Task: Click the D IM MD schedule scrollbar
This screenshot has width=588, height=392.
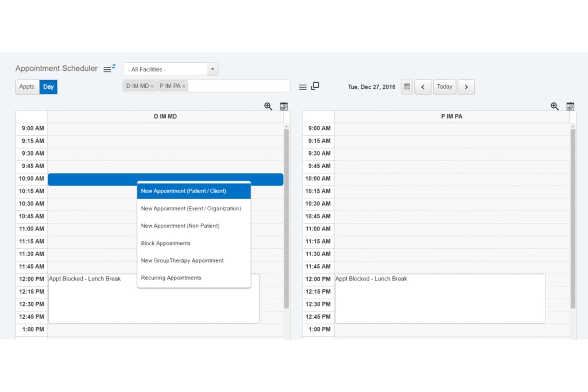Action: click(286, 218)
